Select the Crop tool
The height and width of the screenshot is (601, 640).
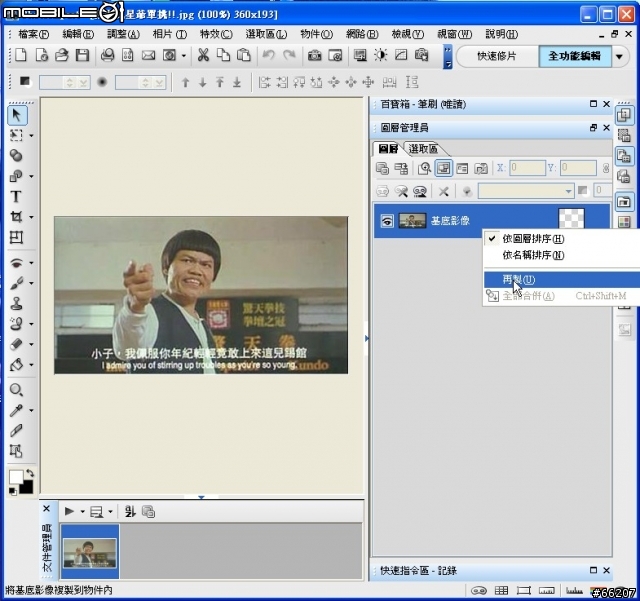(x=16, y=217)
